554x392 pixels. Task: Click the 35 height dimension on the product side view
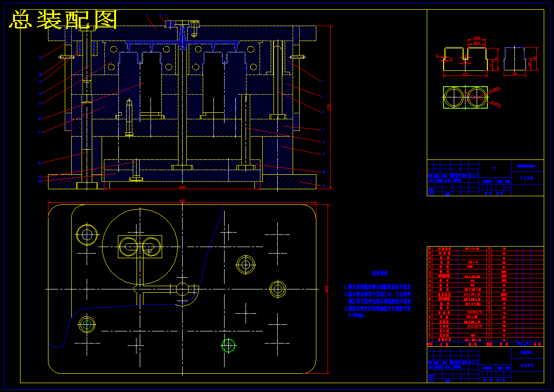tap(535, 58)
